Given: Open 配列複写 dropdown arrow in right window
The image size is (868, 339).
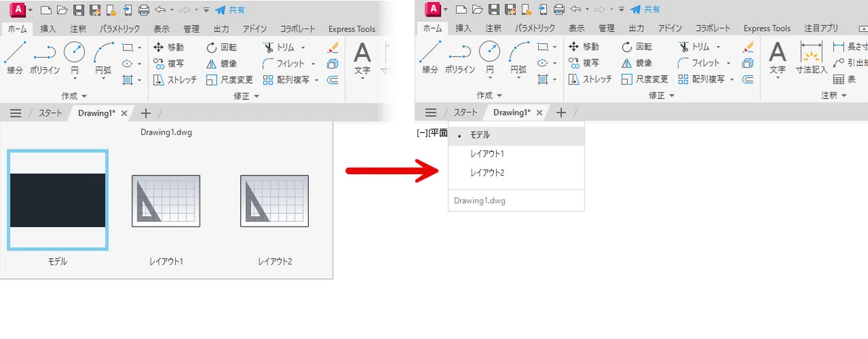Looking at the screenshot, I should [731, 80].
